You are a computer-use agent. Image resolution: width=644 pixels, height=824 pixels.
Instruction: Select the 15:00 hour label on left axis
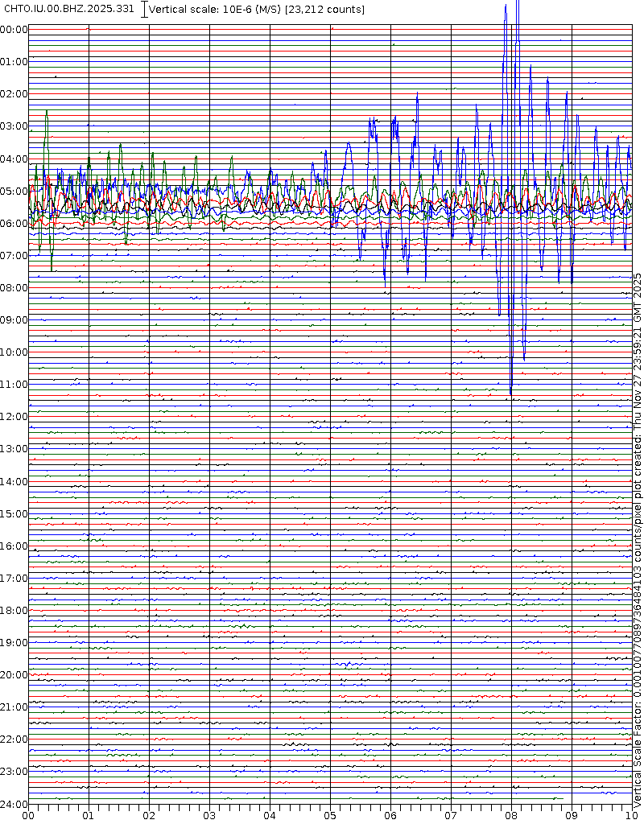14,513
